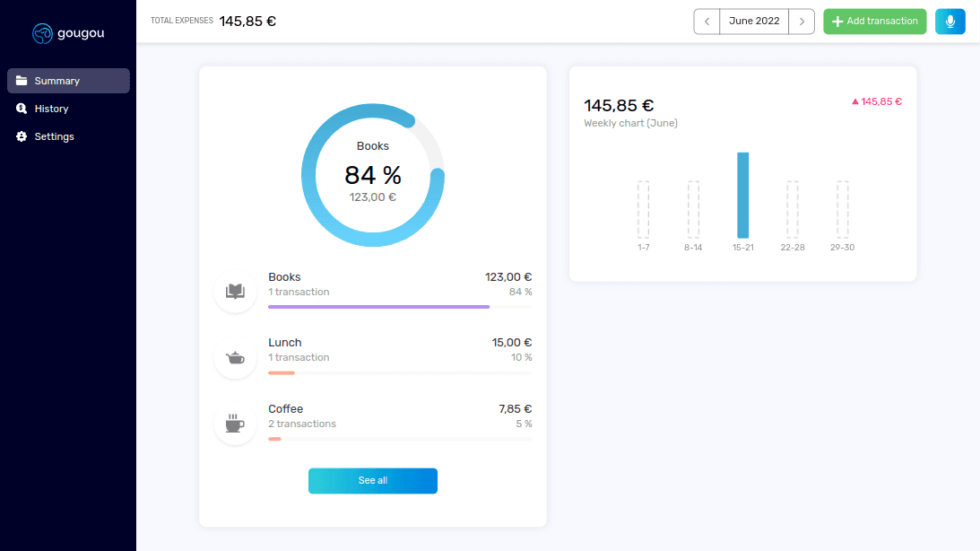980x551 pixels.
Task: Click the See all button
Action: (x=372, y=481)
